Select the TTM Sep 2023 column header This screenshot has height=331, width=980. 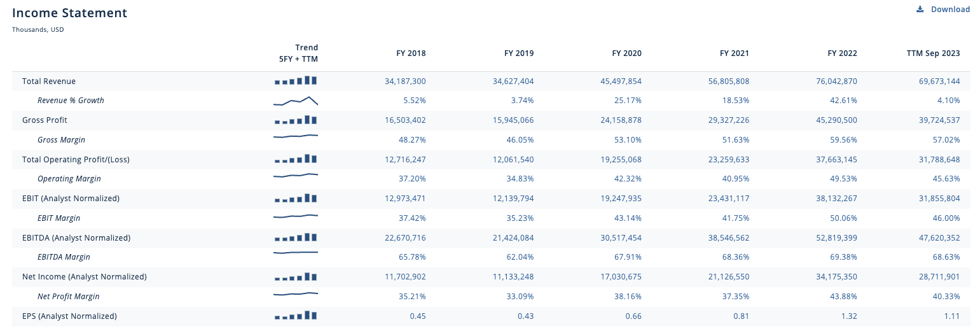(x=933, y=53)
